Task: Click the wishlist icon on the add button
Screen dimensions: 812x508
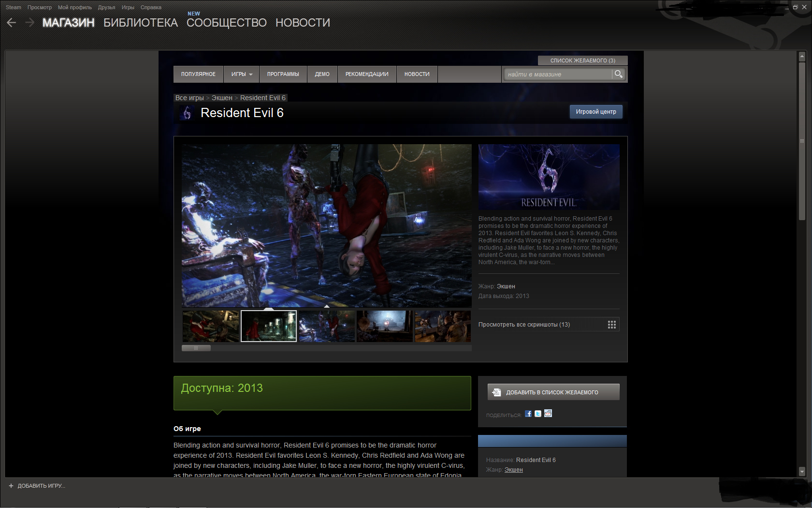Action: [496, 392]
